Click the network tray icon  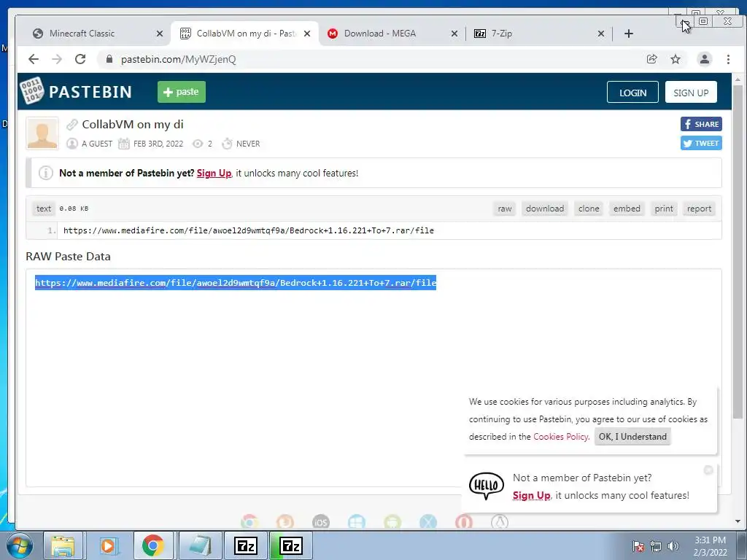[656, 546]
